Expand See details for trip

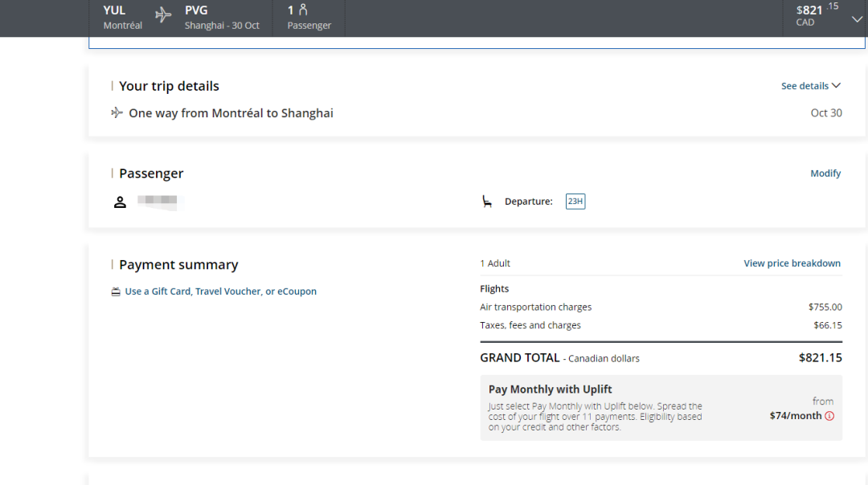point(810,86)
